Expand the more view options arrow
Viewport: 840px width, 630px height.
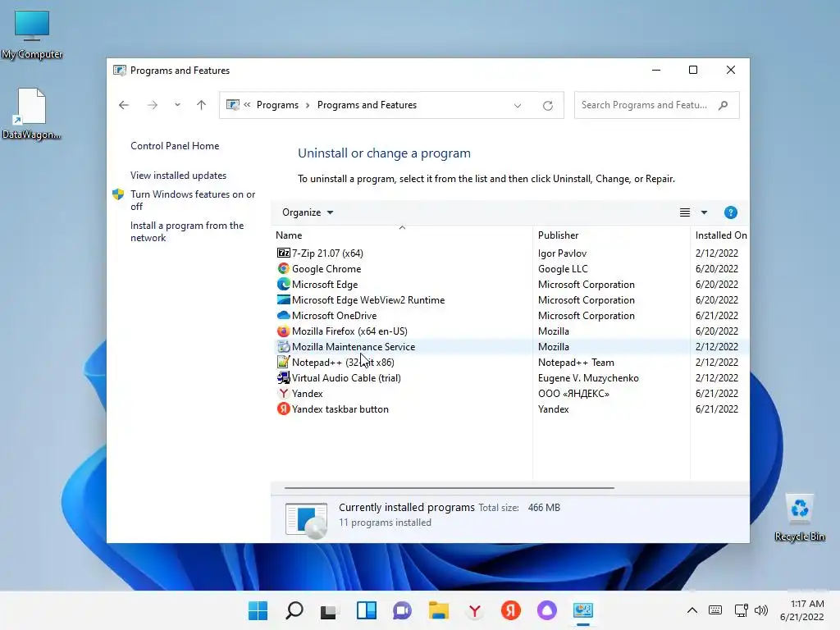pyautogui.click(x=704, y=212)
